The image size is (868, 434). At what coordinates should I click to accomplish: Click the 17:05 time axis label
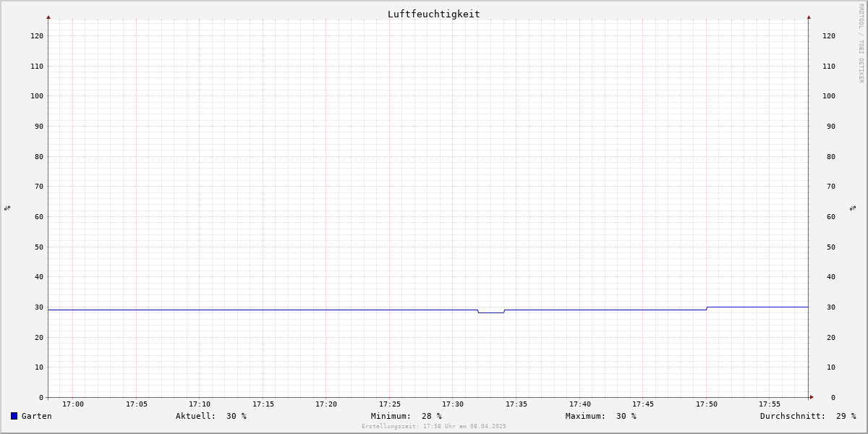[137, 404]
